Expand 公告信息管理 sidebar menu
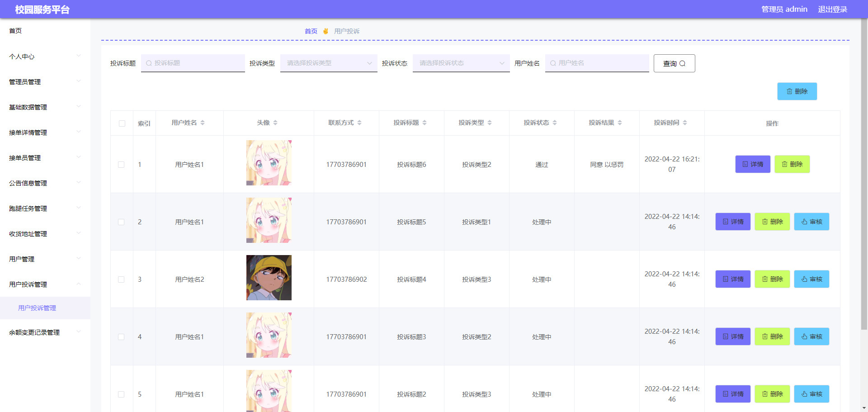The width and height of the screenshot is (868, 412). pos(45,183)
